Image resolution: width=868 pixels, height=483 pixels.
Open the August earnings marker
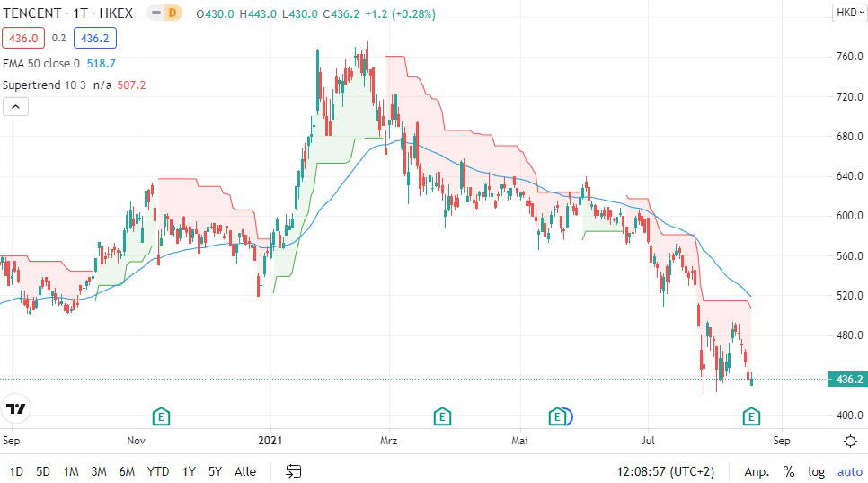click(x=751, y=416)
